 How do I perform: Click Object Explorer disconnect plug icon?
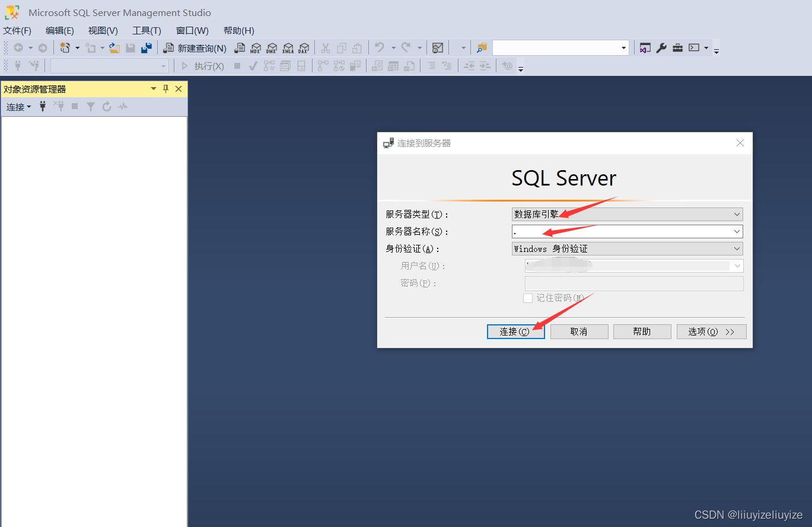pos(59,107)
